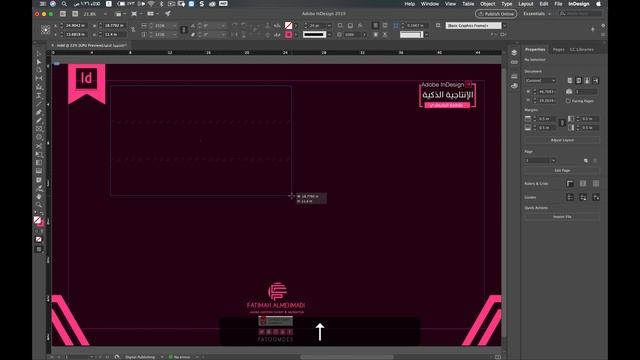Click the Import File button
640x360 pixels.
point(562,217)
